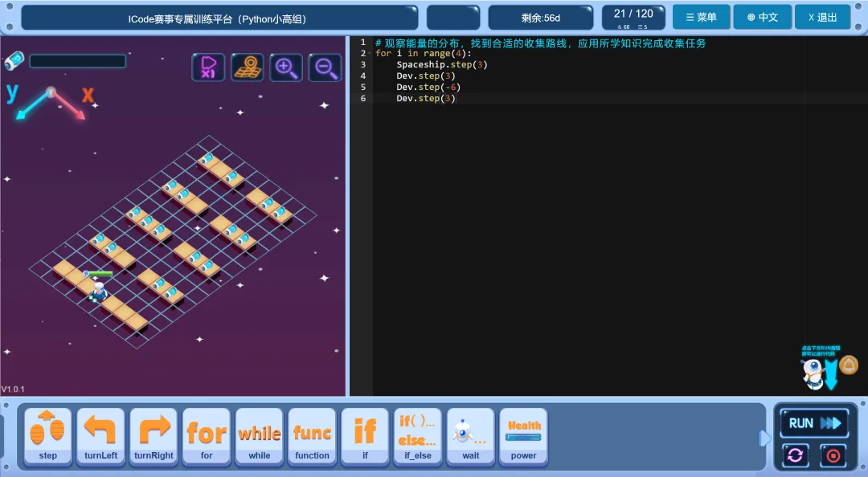The image size is (868, 477).
Task: Click the ICode赛事专属训练平台 title
Action: click(218, 18)
